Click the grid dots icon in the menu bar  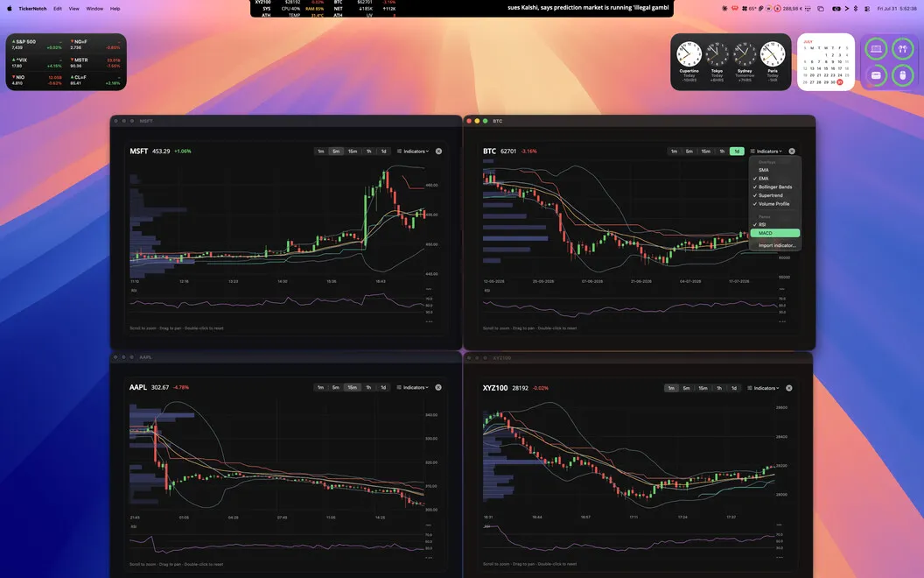pos(808,8)
